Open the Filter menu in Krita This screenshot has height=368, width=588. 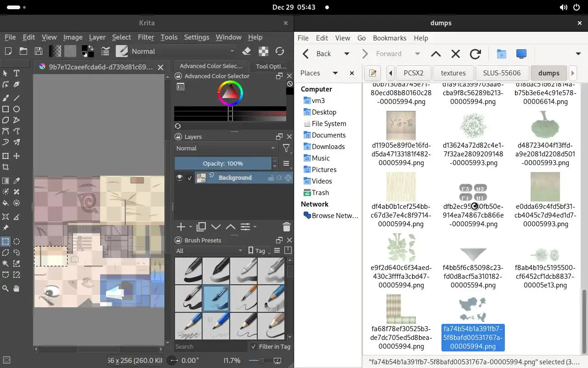146,37
